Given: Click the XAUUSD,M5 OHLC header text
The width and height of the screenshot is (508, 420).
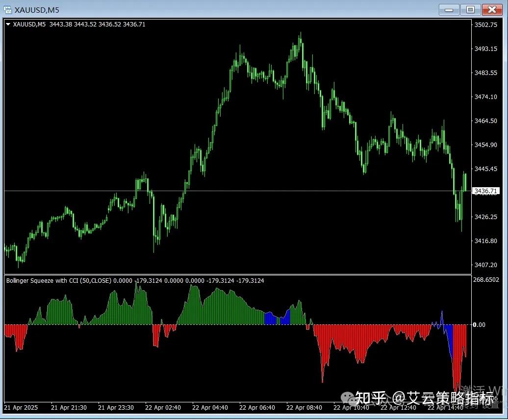Looking at the screenshot, I should 79,25.
